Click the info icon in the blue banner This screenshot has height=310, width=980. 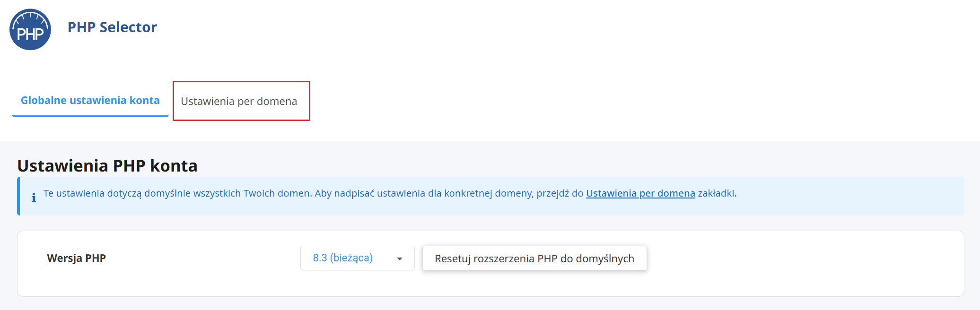(34, 198)
